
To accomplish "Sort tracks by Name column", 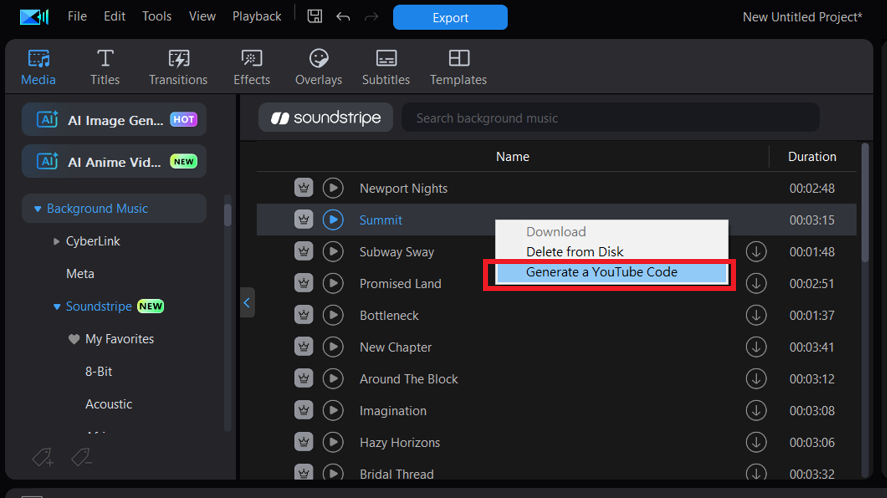I will tap(513, 157).
